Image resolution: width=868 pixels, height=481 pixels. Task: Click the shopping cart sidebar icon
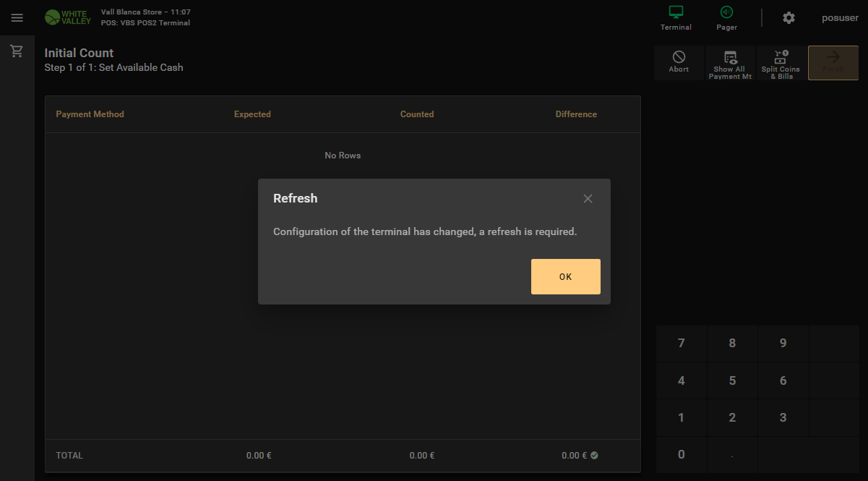tap(17, 51)
